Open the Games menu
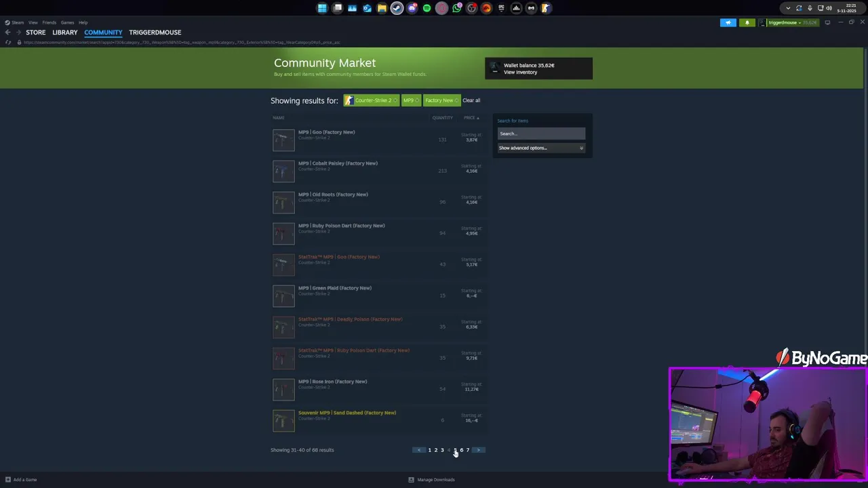The width and height of the screenshot is (868, 488). coord(67,22)
